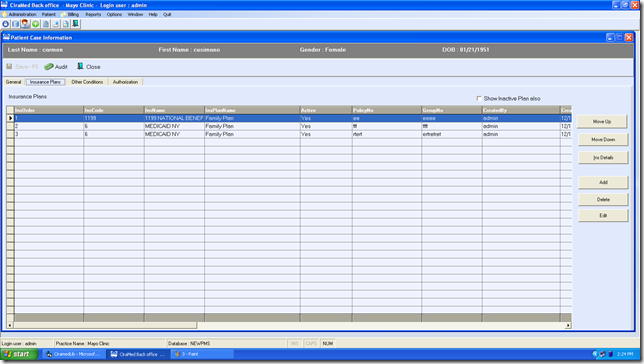
Task: Click the Add button
Action: (603, 182)
